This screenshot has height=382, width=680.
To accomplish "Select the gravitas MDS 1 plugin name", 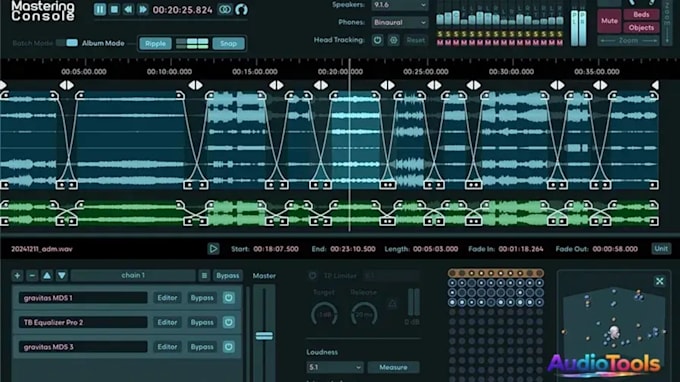I will (x=83, y=298).
